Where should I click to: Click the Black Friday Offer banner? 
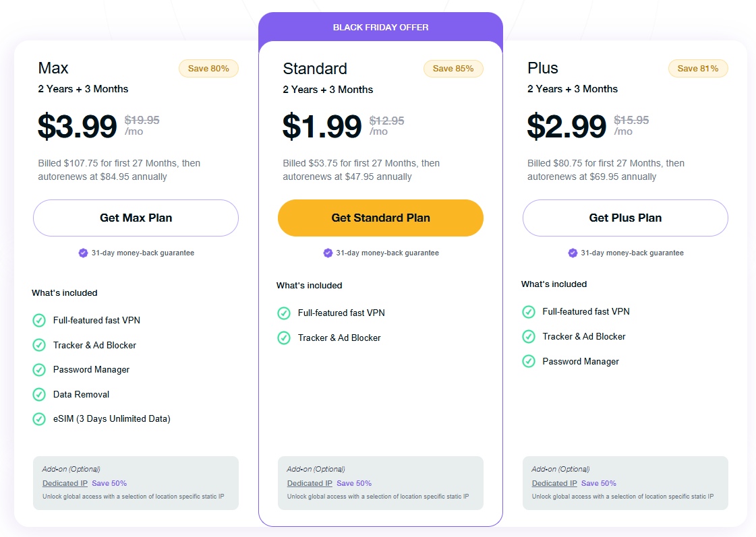click(380, 27)
